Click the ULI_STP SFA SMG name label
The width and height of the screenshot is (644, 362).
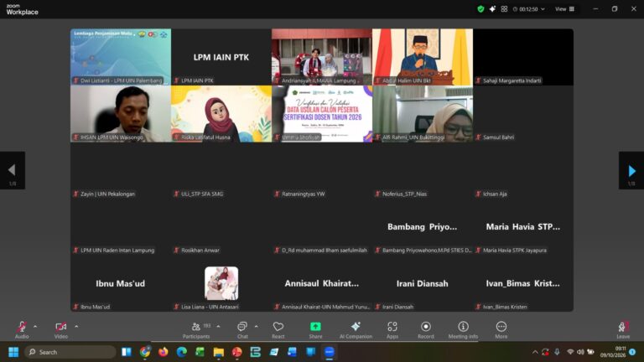tap(202, 194)
